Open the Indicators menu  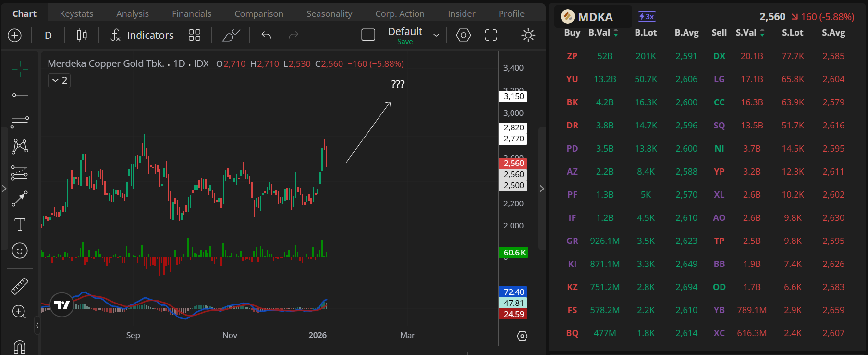(142, 35)
